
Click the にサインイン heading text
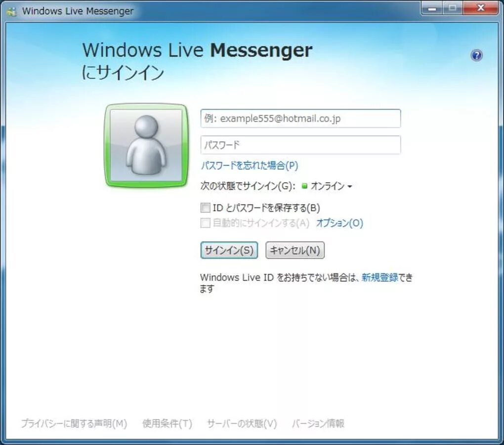point(123,73)
